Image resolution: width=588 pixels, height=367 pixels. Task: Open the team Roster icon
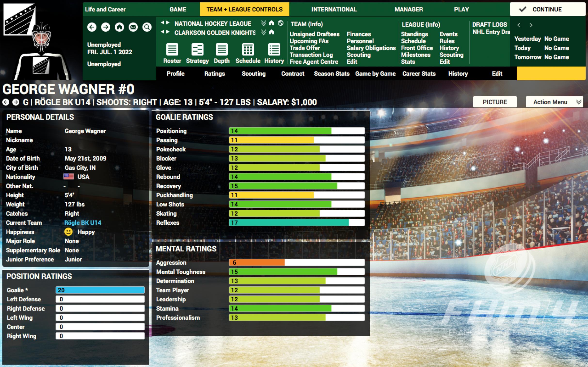(172, 50)
